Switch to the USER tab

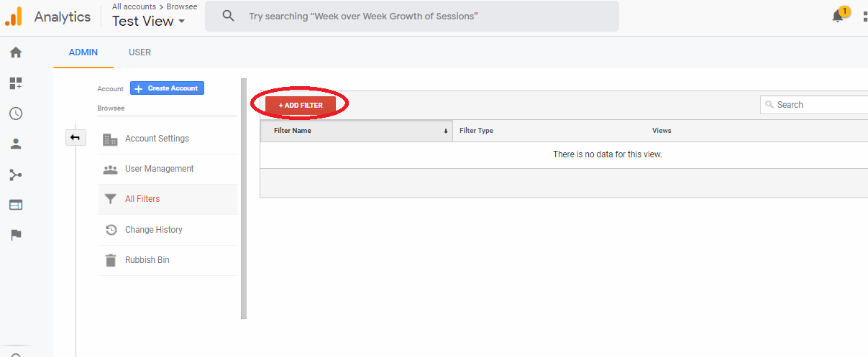click(x=140, y=52)
